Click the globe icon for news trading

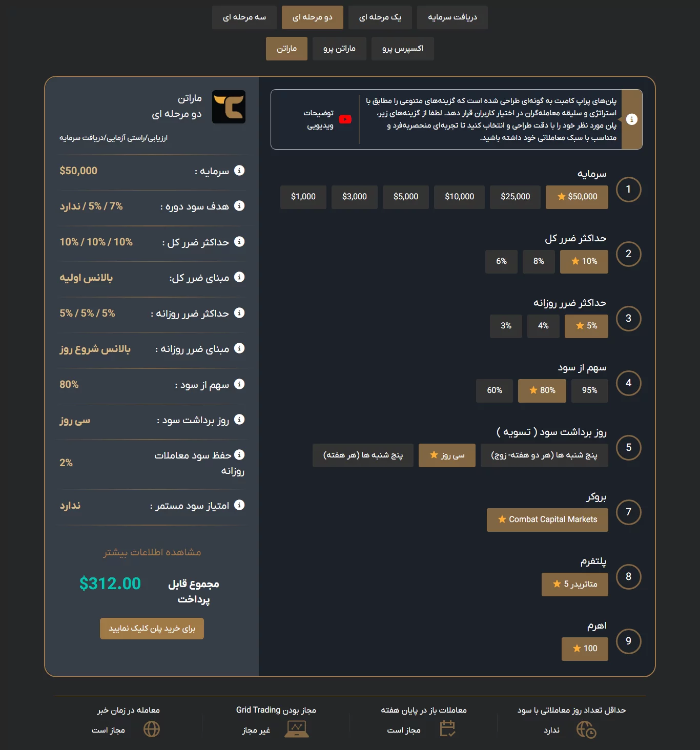(152, 729)
